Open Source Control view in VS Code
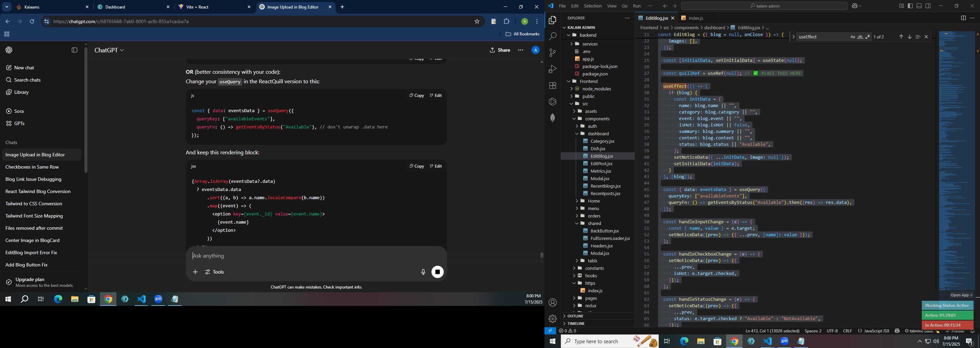980x348 pixels. 552,53
